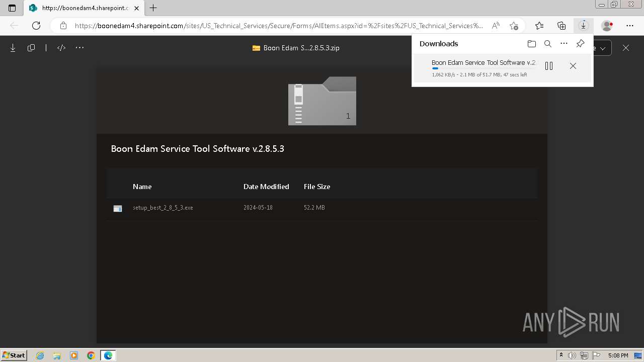
Task: Open the downloads folder icon
Action: point(532,44)
